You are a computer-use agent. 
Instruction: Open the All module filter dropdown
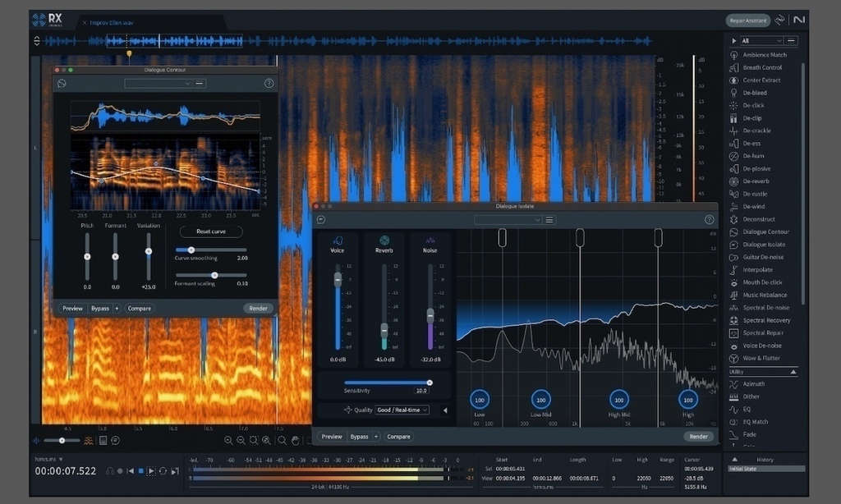[761, 41]
